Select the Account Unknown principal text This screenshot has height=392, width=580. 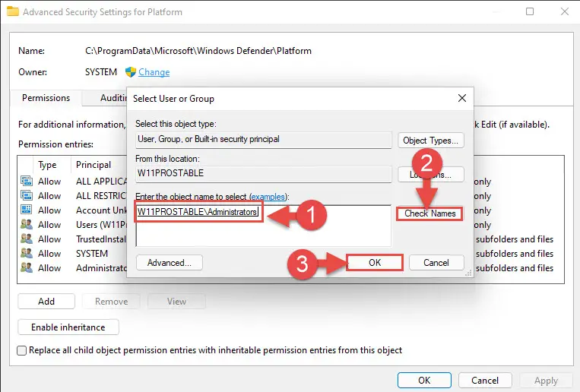pos(101,210)
